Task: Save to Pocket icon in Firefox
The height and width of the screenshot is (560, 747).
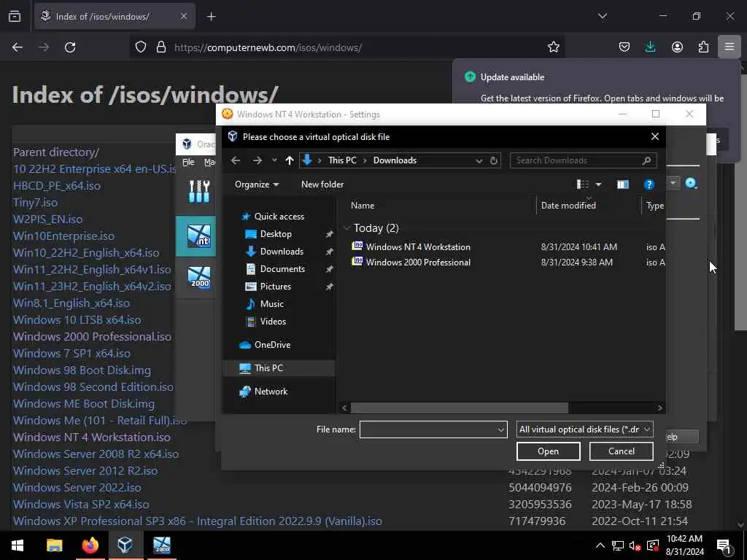Action: point(624,47)
